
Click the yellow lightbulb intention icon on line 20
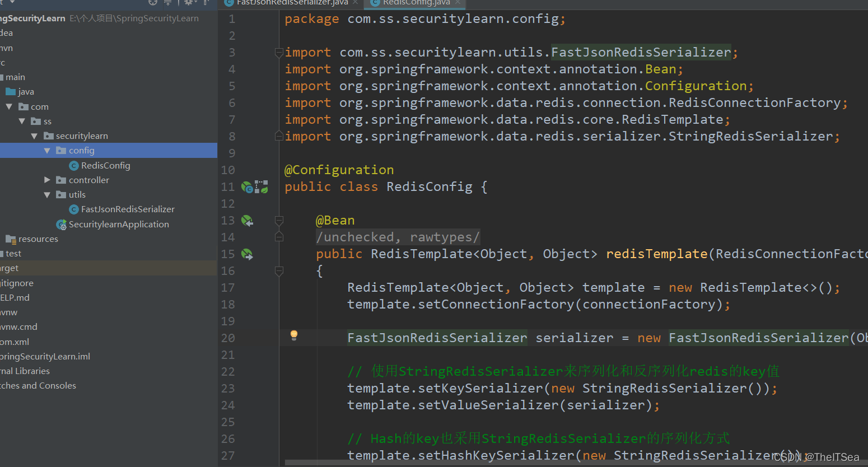(294, 335)
